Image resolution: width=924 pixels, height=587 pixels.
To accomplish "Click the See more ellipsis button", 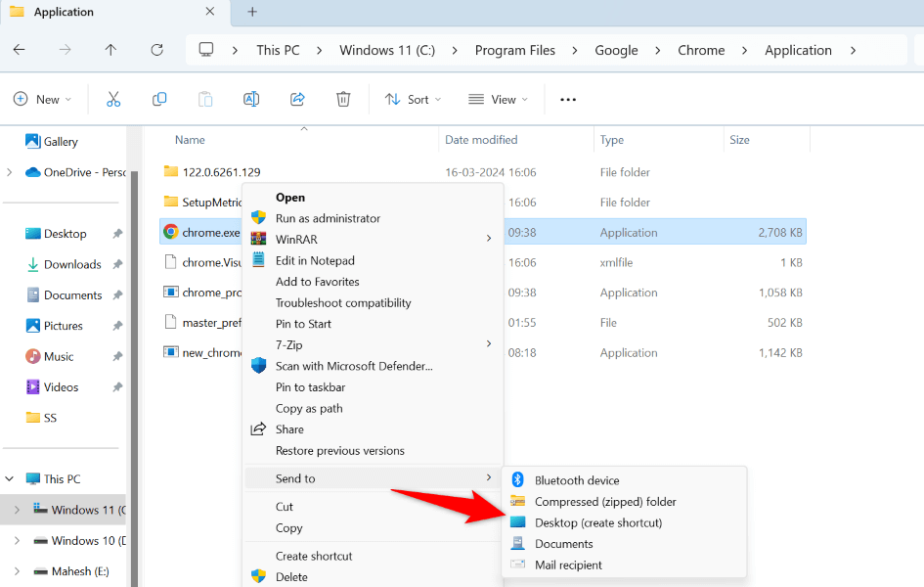I will [x=567, y=99].
